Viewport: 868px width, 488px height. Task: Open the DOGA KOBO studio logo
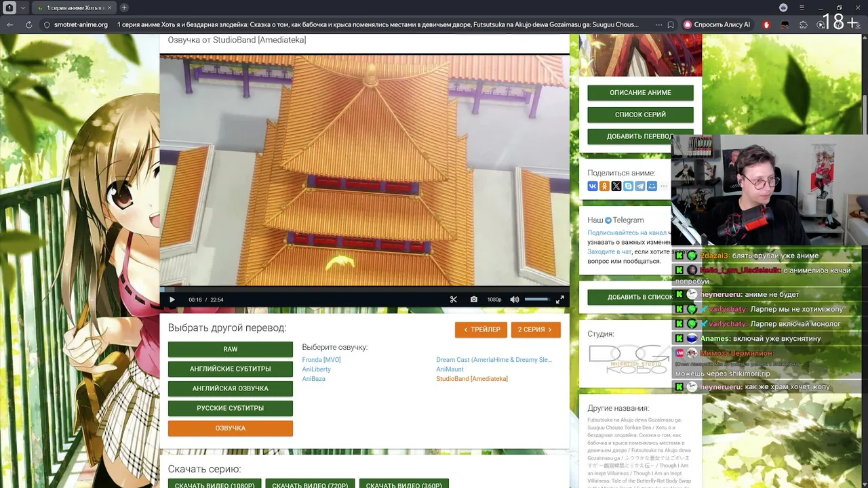click(x=629, y=360)
